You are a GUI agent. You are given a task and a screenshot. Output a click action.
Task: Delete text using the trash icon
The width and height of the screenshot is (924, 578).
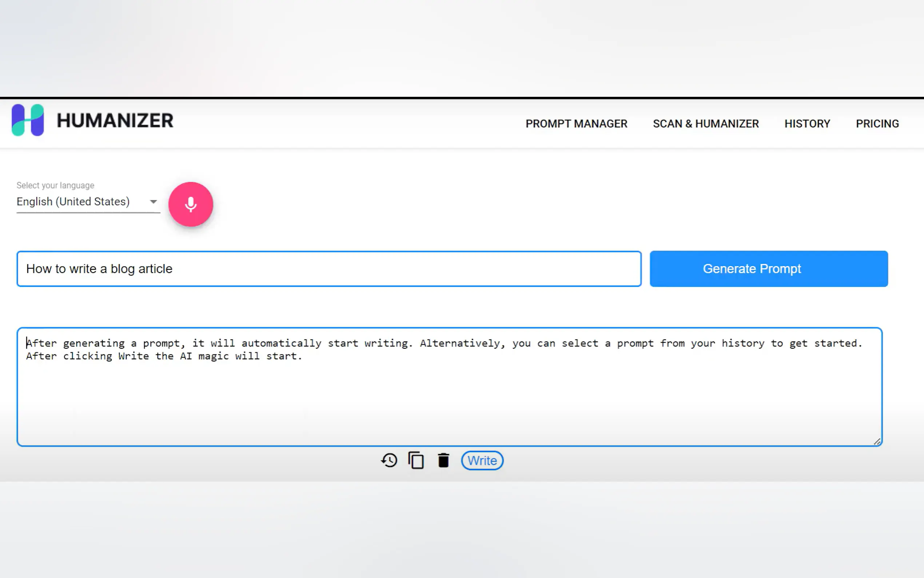coord(443,460)
